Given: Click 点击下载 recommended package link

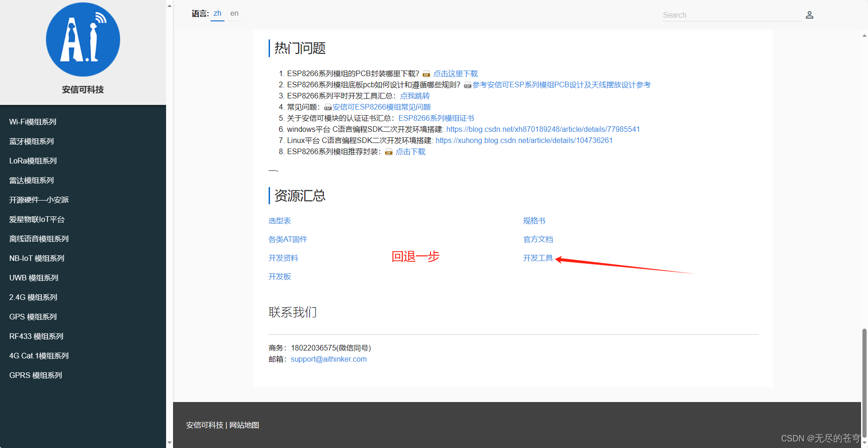Looking at the screenshot, I should 411,152.
